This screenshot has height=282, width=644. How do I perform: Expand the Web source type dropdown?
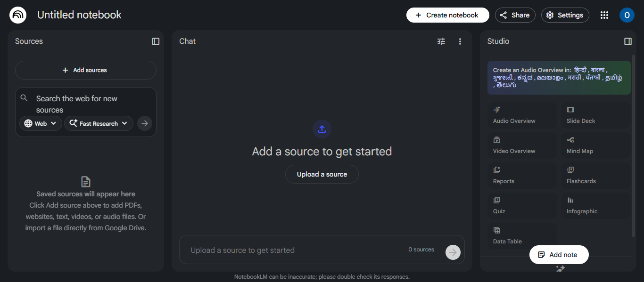tap(41, 123)
